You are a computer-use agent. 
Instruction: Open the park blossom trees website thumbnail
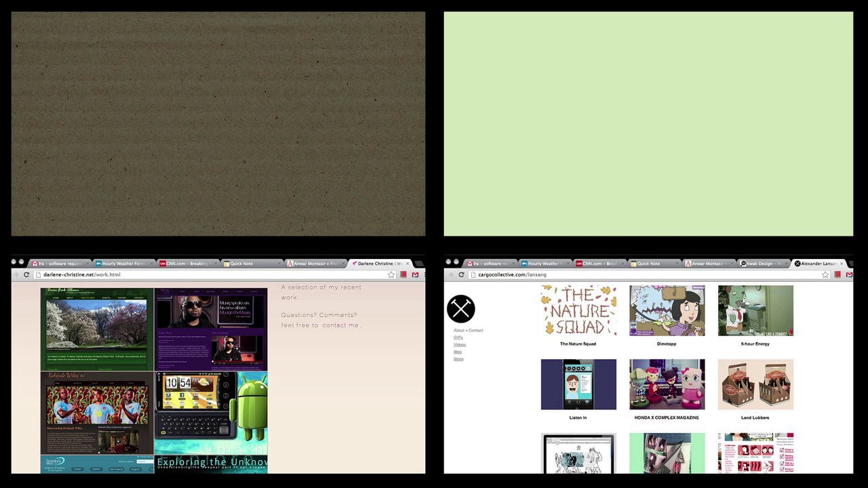pos(97,329)
